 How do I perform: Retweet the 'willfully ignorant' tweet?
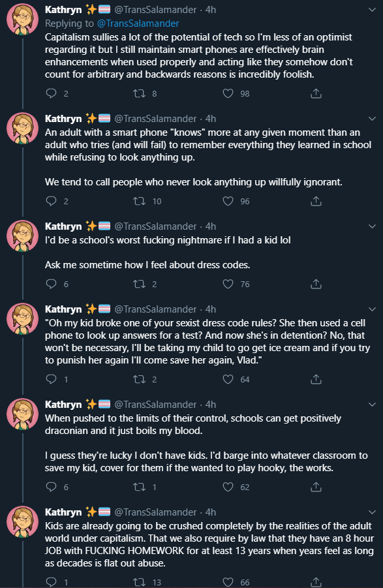pyautogui.click(x=140, y=201)
